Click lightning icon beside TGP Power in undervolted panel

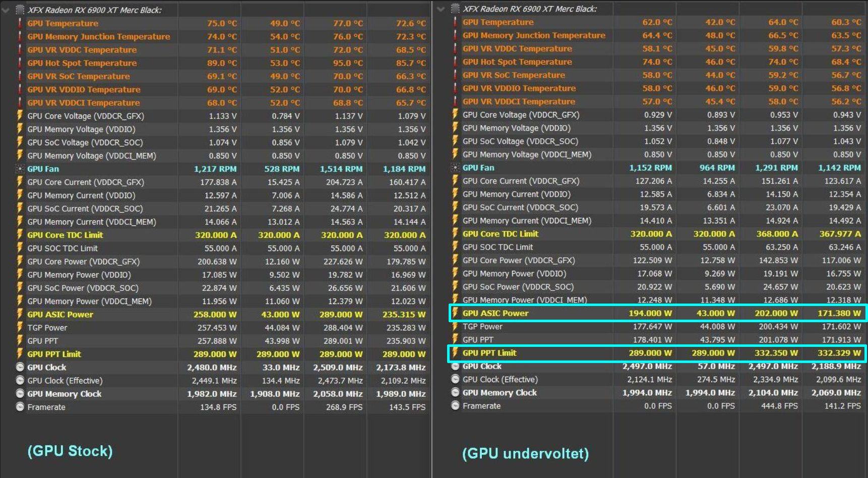455,326
